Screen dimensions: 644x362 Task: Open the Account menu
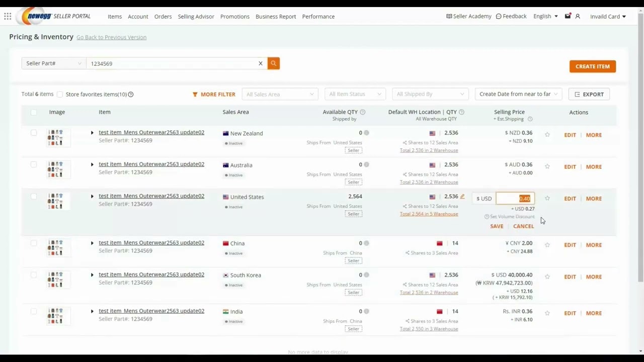(x=138, y=16)
